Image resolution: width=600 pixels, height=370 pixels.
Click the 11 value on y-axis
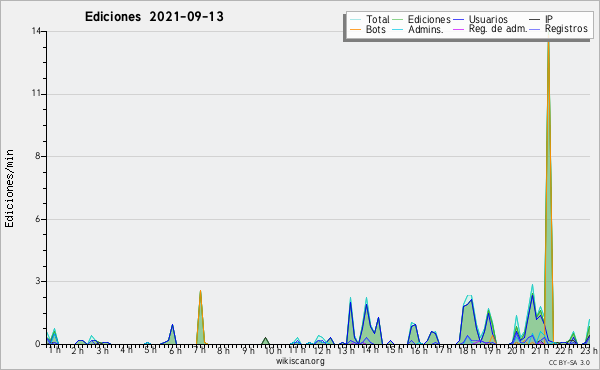coord(36,94)
